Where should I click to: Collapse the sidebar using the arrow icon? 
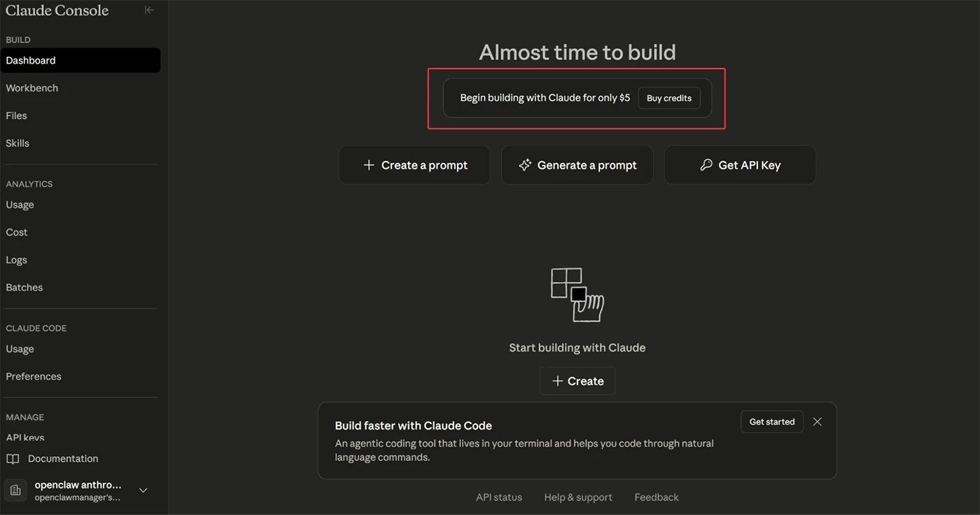149,10
